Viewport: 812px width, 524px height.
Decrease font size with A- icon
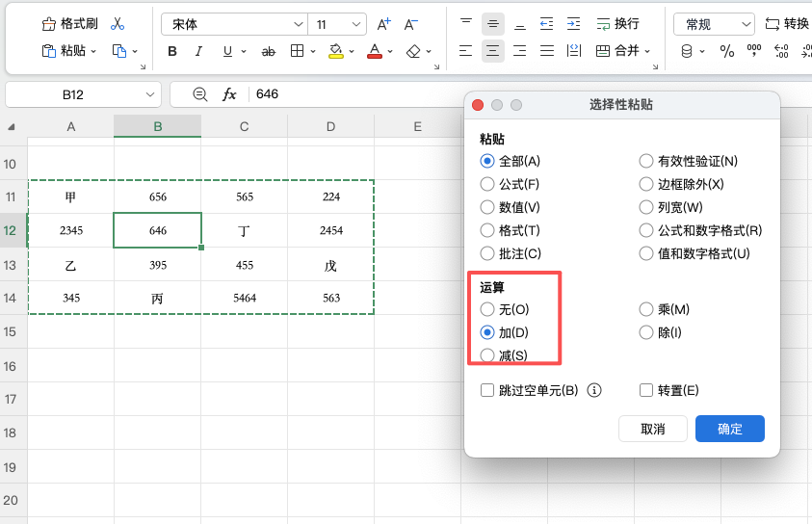411,24
